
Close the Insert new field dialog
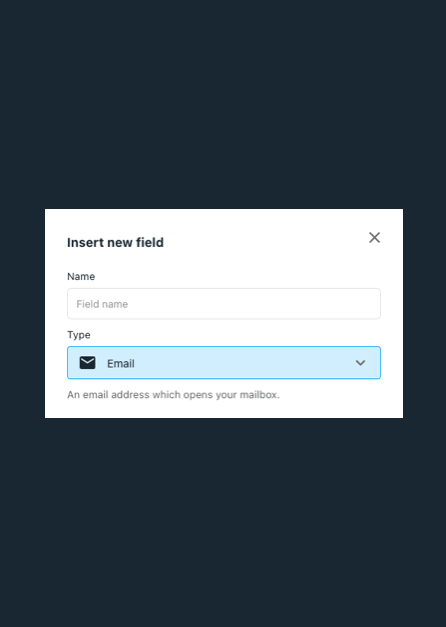374,238
